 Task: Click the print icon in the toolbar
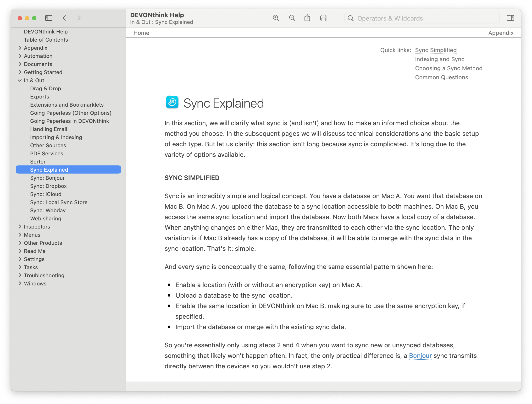click(324, 18)
